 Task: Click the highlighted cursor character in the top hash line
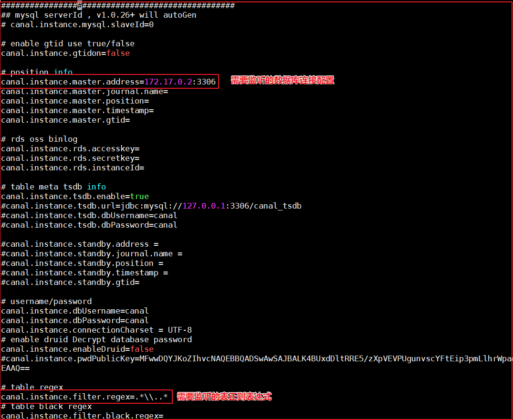80,6
